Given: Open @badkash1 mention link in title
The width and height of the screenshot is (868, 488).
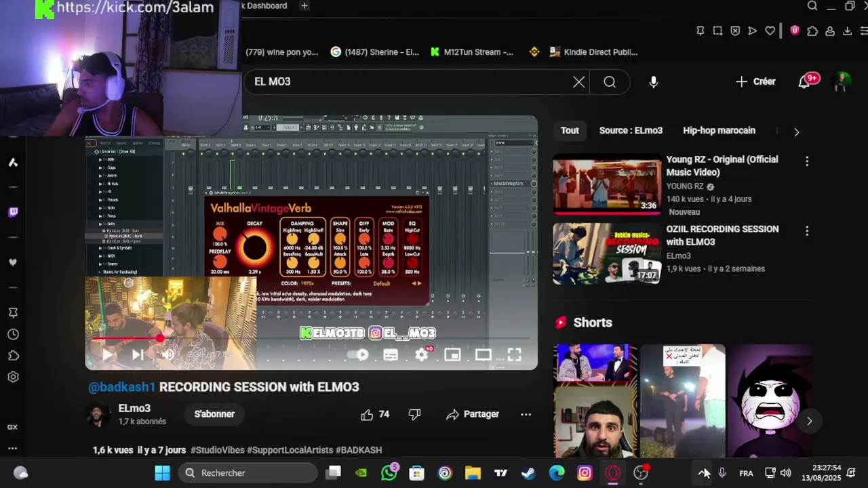Looking at the screenshot, I should 122,387.
